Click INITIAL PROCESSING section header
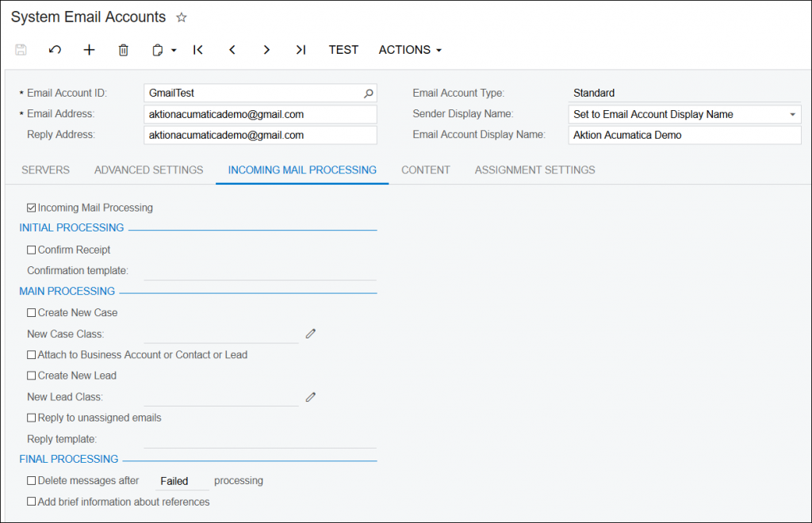This screenshot has height=523, width=812. click(x=71, y=227)
